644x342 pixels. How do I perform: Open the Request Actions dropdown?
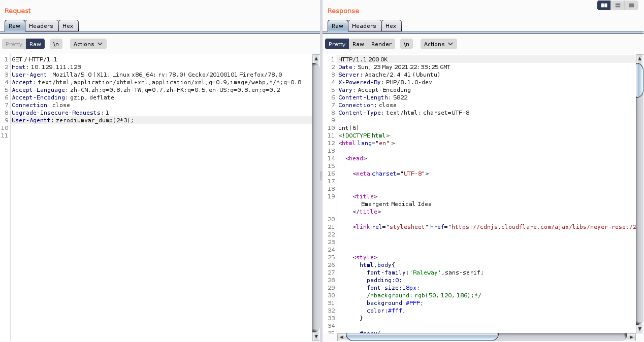point(88,44)
